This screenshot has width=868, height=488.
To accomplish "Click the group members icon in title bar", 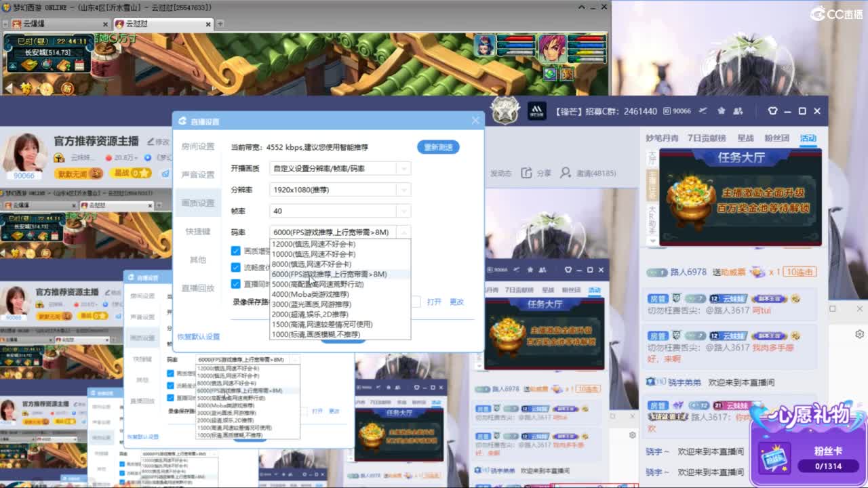I will [738, 111].
